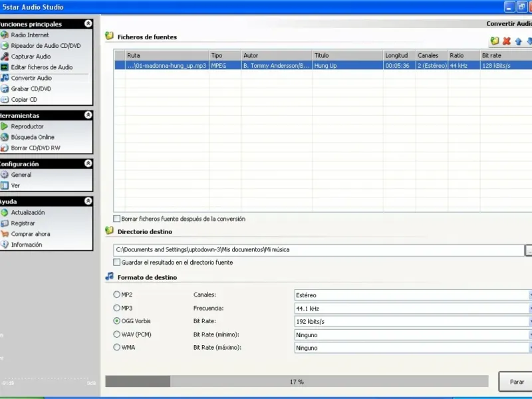532x399 pixels.
Task: Click the red delete file icon
Action: point(506,41)
